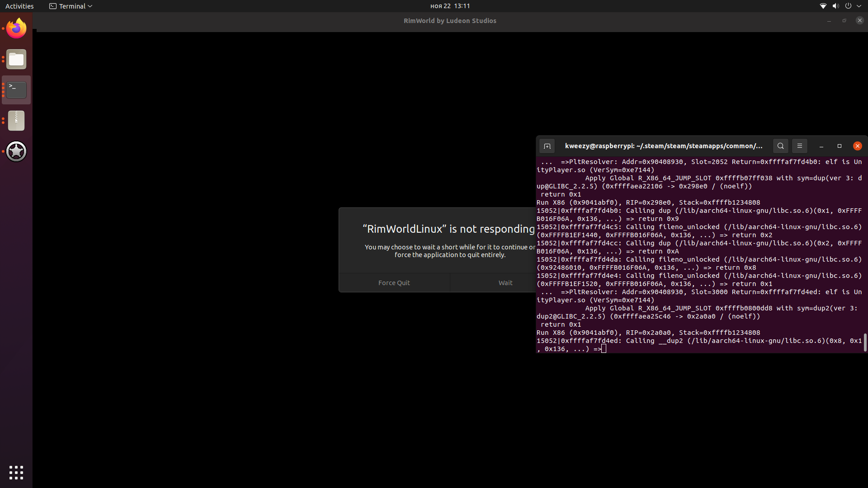
Task: Open a new terminal tab
Action: click(x=547, y=146)
